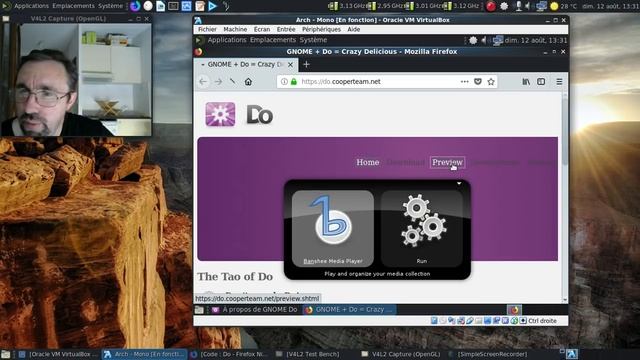Click the Firefox back arrow button
The height and width of the screenshot is (360, 640).
click(203, 82)
